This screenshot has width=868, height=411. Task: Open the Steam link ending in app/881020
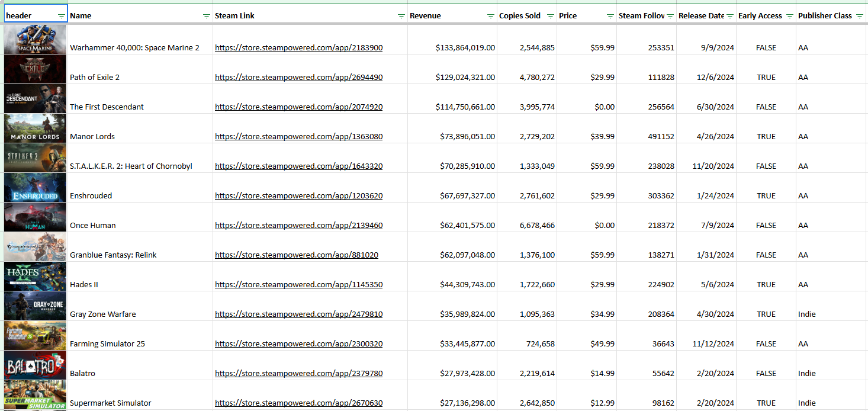tap(297, 255)
